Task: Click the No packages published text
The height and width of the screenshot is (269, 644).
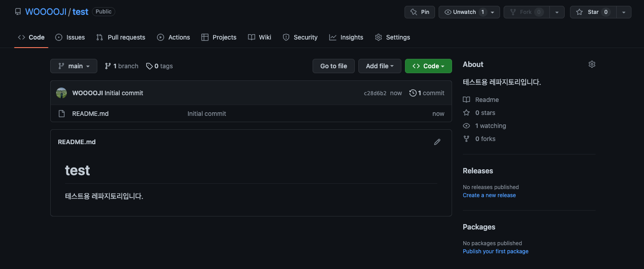Action: pos(492,243)
